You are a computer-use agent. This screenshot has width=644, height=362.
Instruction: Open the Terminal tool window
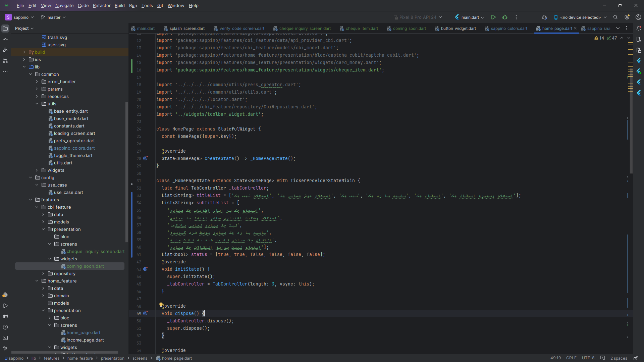(5, 338)
